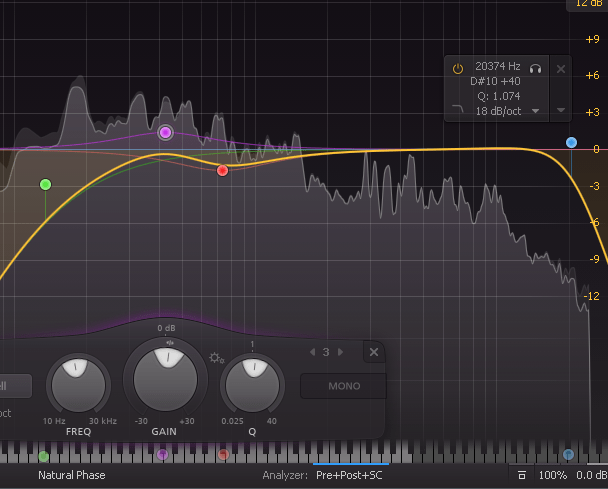The width and height of the screenshot is (608, 489).
Task: Close the band info popup
Action: pyautogui.click(x=561, y=69)
